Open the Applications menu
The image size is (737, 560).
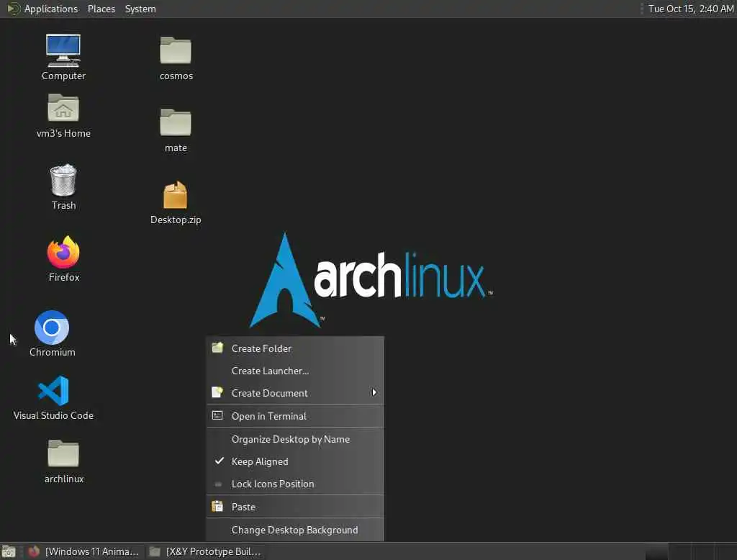tap(51, 9)
